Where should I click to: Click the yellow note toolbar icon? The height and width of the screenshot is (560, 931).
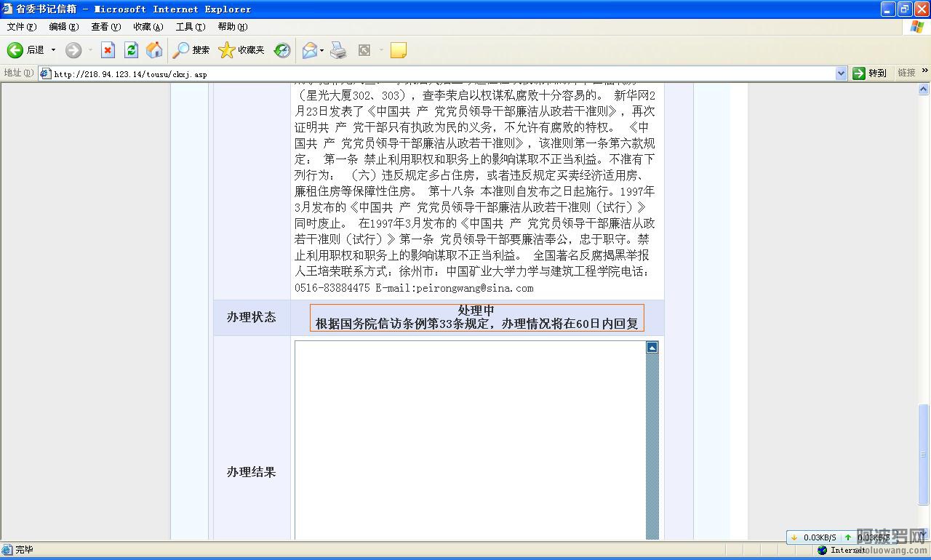click(x=398, y=50)
